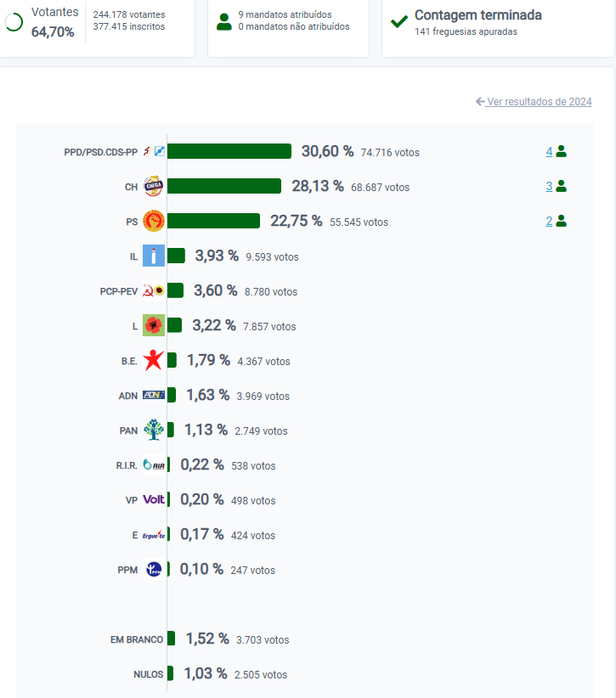Viewport: 616px width, 698px height.
Task: Click the B.E. red star logo
Action: pos(153,360)
